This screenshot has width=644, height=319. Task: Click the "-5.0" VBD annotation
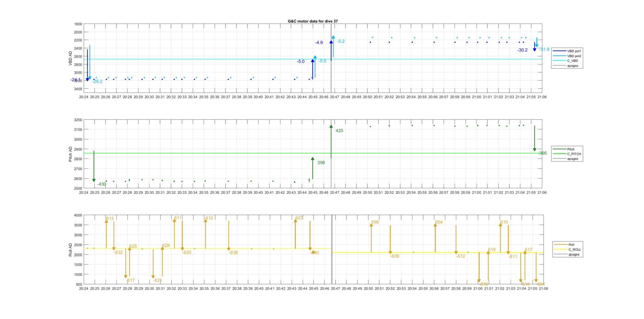click(301, 61)
